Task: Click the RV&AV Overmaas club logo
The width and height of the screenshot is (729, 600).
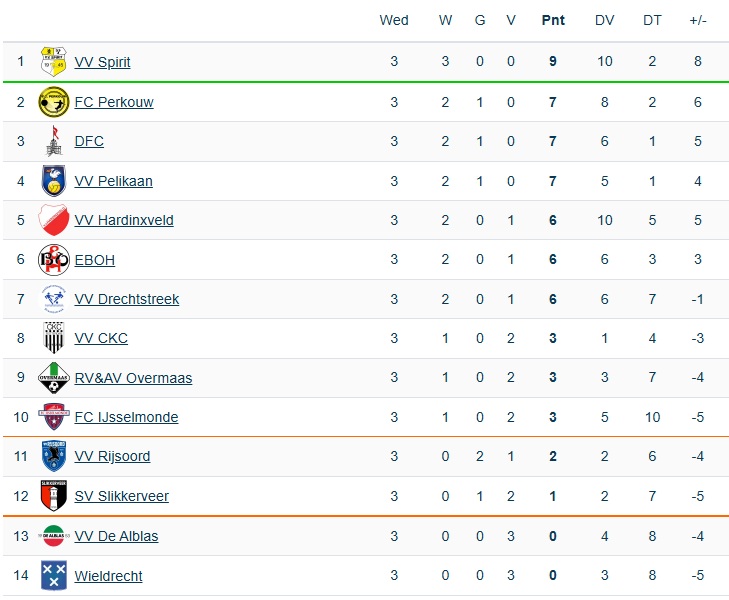Action: click(53, 378)
